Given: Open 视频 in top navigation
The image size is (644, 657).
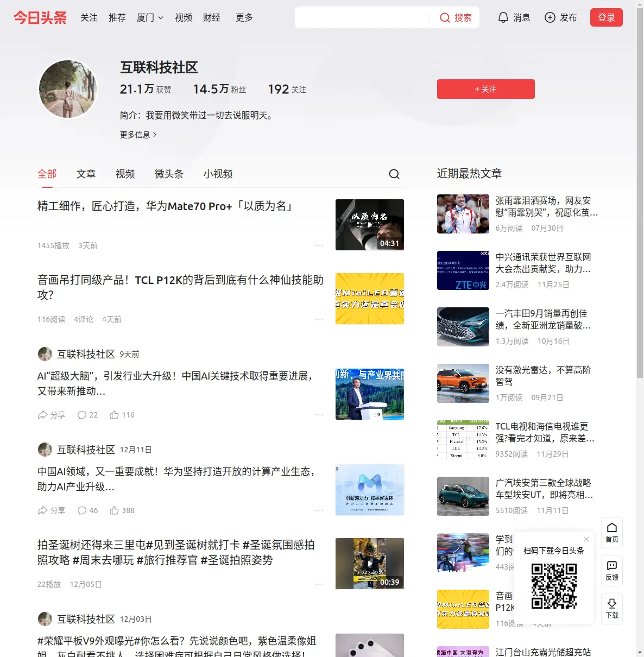Looking at the screenshot, I should (x=184, y=17).
